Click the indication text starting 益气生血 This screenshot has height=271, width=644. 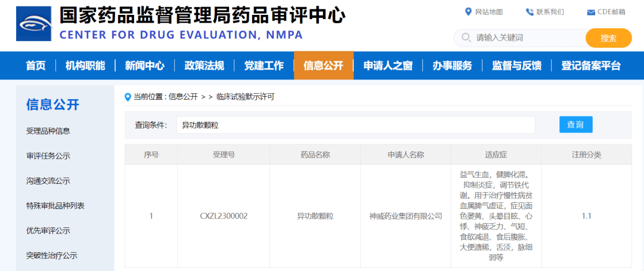pyautogui.click(x=496, y=216)
